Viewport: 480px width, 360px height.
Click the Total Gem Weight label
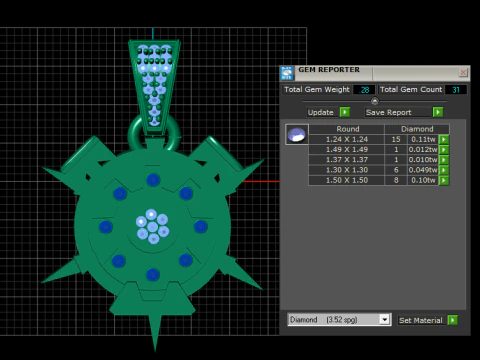pos(317,90)
